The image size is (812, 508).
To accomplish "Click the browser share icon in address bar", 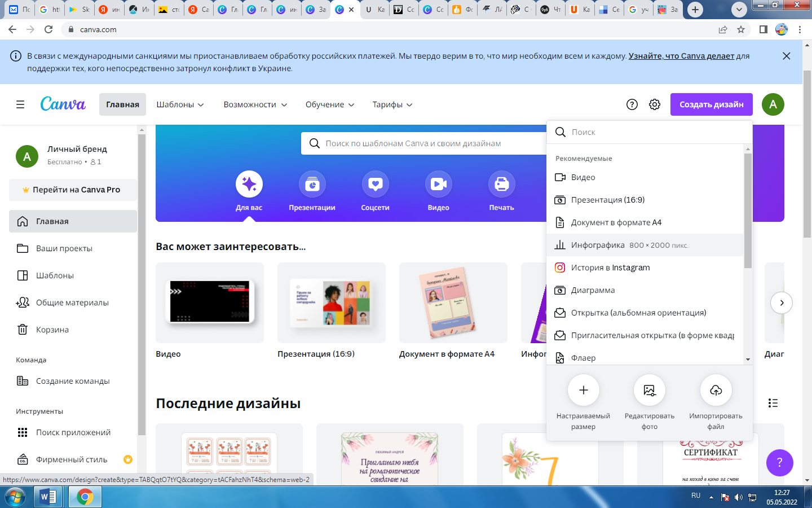I will pyautogui.click(x=723, y=29).
